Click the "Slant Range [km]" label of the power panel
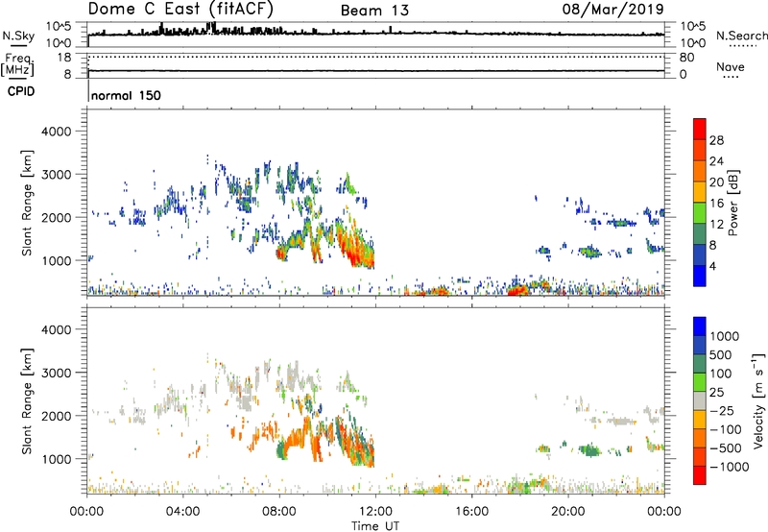Screen dimensions: 768x532 [x=27, y=203]
